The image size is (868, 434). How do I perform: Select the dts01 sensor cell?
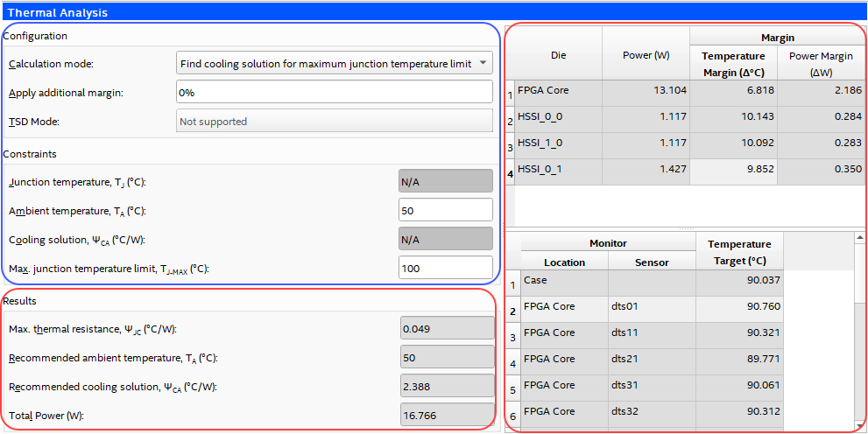point(652,307)
